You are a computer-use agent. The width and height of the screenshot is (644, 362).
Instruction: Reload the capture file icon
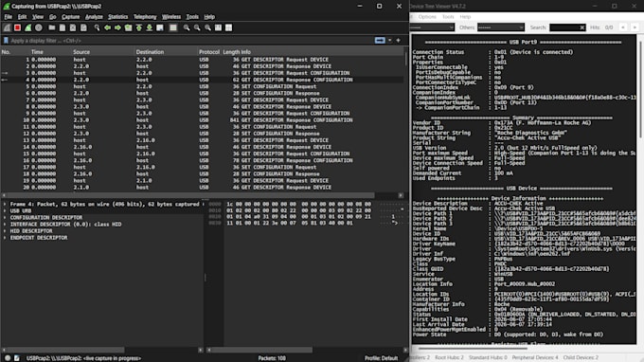pos(83,27)
